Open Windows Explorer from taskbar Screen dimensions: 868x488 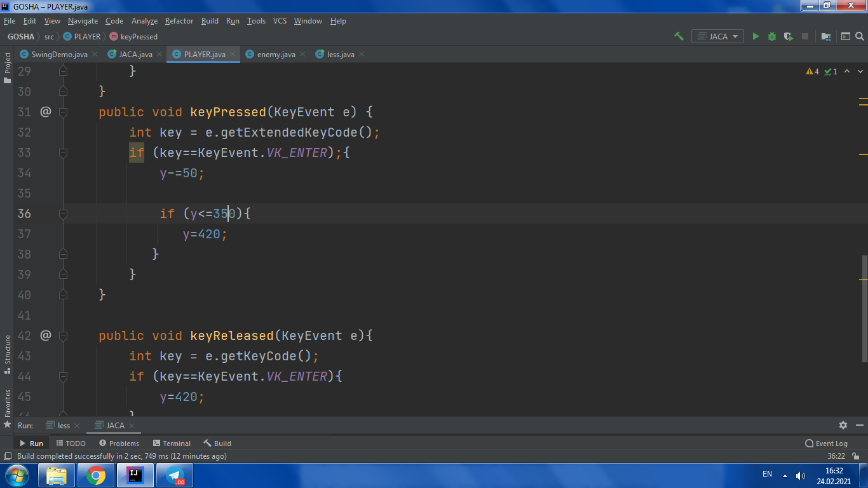coord(57,475)
